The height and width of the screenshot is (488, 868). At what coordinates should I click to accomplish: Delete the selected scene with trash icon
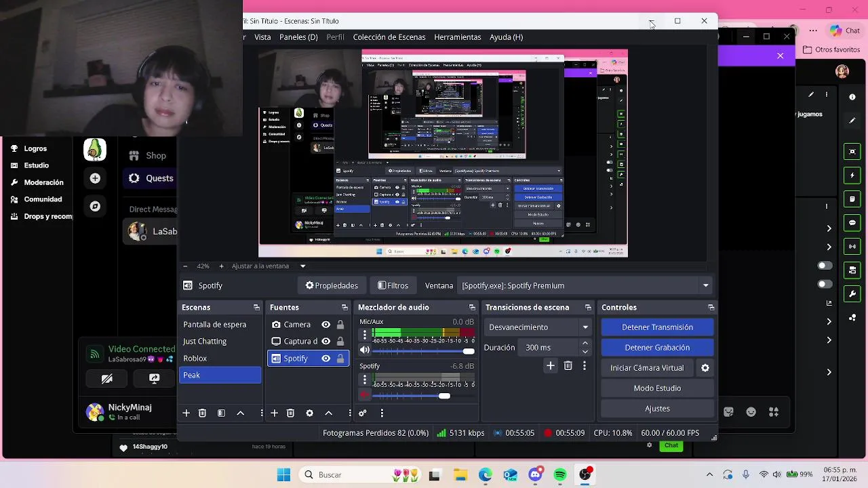point(202,413)
